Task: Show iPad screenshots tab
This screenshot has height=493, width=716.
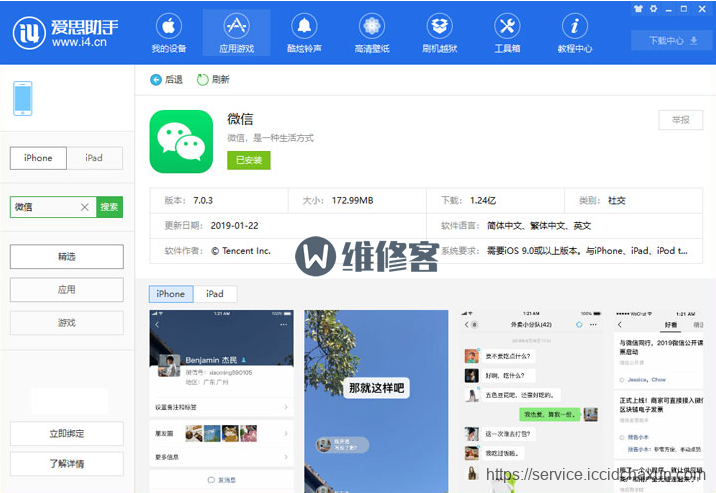Action: pos(215,294)
